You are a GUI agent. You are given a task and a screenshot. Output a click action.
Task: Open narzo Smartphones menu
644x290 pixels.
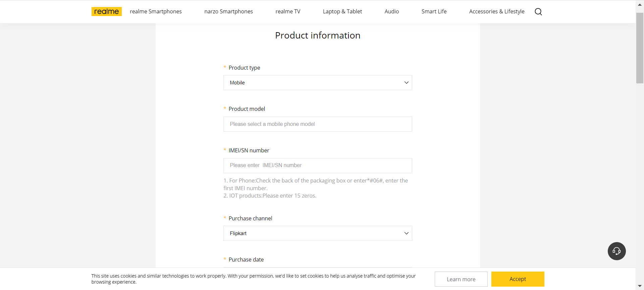coord(228,11)
